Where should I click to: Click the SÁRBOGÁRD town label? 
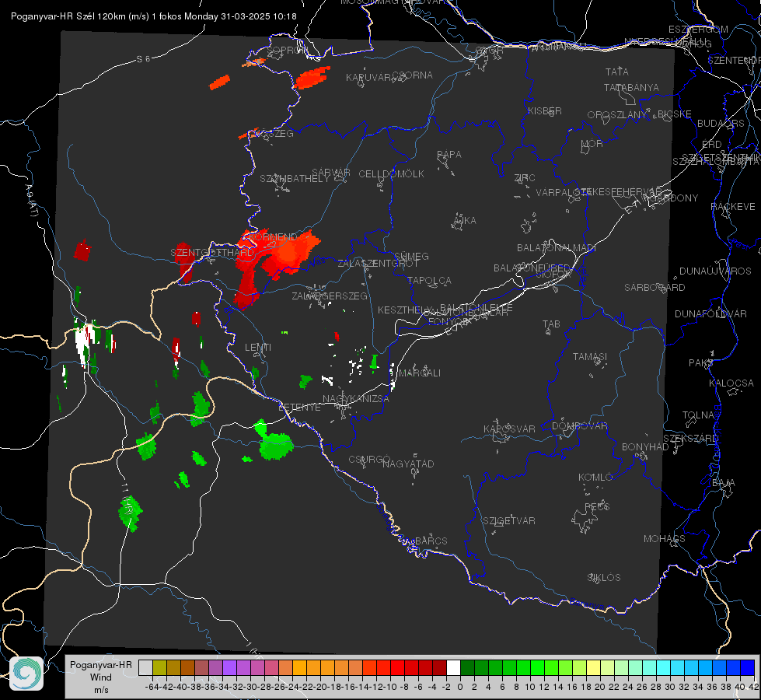(655, 288)
